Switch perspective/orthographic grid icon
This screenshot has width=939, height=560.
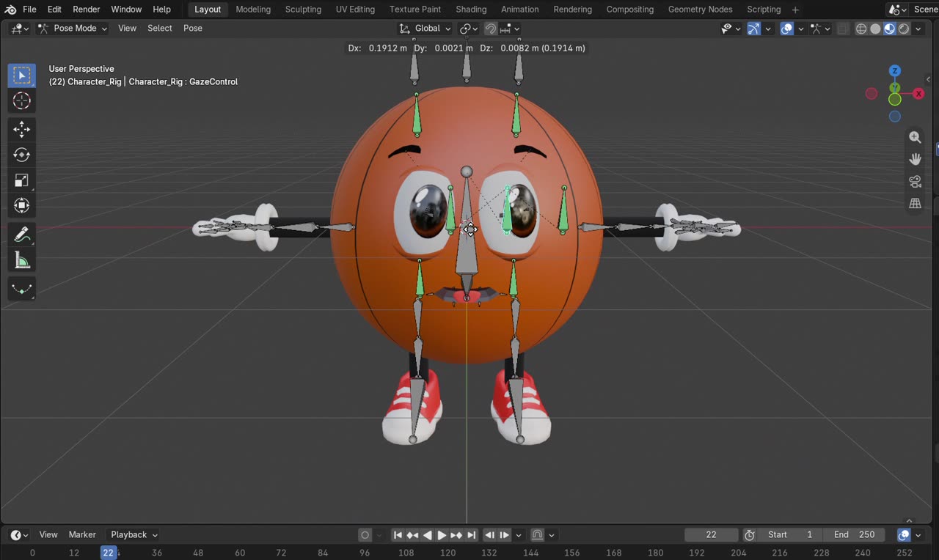coord(915,203)
